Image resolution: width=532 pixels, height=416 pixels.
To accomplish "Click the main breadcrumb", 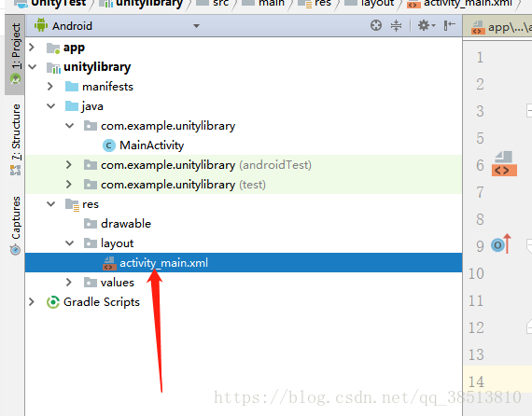I will coord(263,4).
